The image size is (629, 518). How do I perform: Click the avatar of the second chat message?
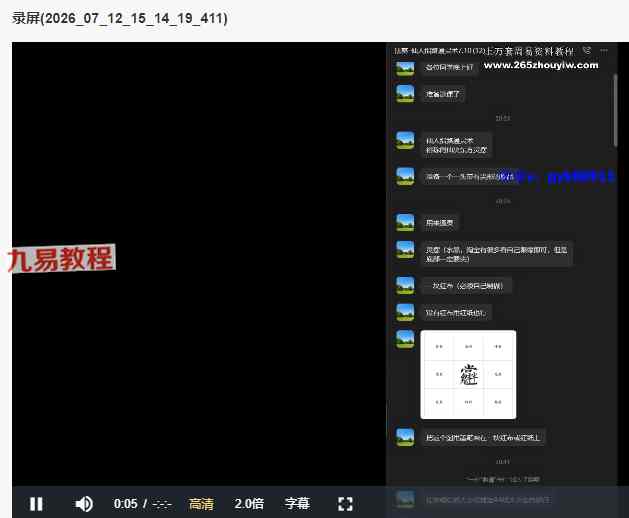pos(405,93)
